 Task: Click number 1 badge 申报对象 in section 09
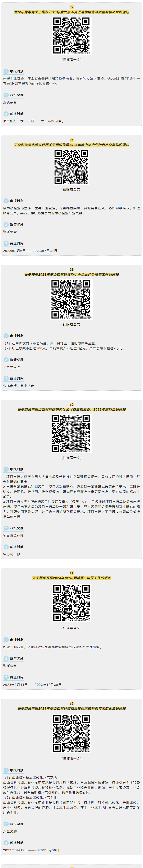(x=6, y=336)
